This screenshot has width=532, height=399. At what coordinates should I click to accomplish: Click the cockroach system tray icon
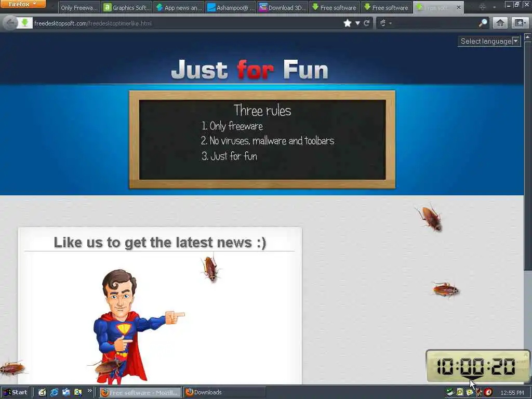tap(478, 393)
